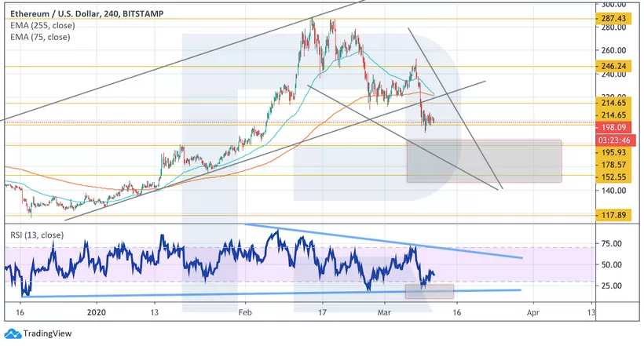Image resolution: width=644 pixels, height=346 pixels.
Task: Click the Apr date on time axis
Action: 532,310
